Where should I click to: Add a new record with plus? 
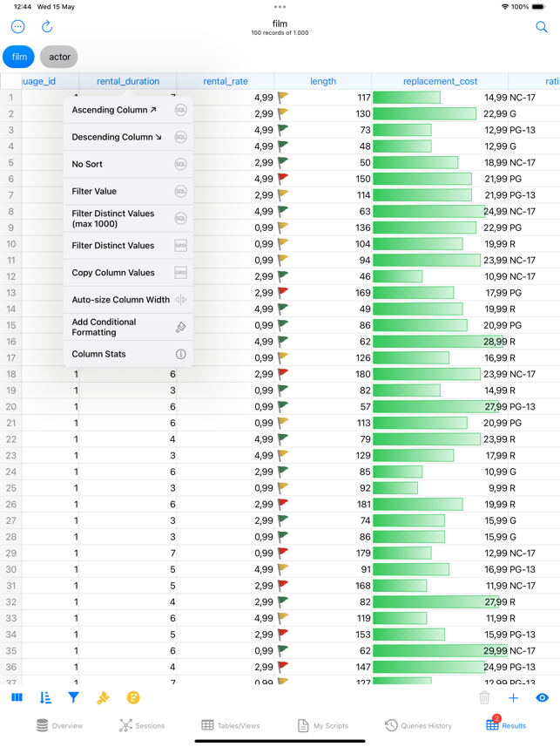tap(513, 697)
